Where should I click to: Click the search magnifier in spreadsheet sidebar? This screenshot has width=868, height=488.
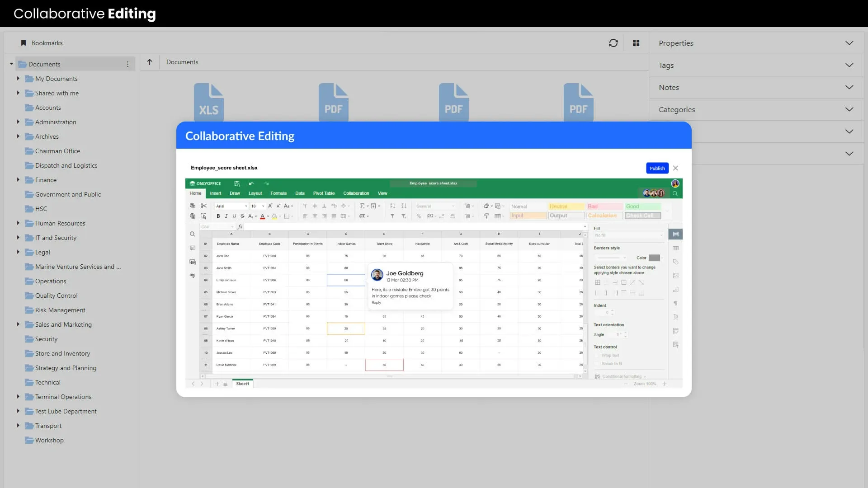(x=193, y=234)
